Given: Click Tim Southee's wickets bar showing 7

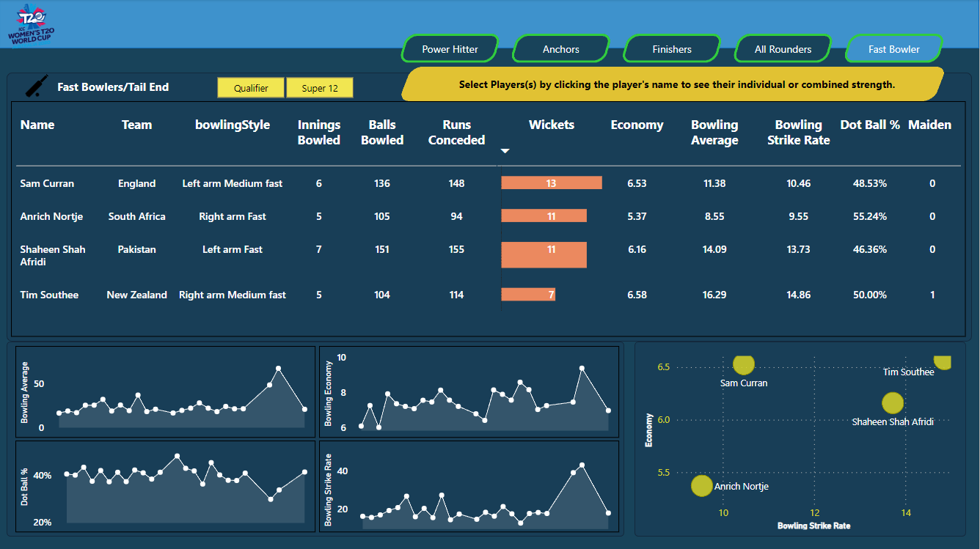Looking at the screenshot, I should (528, 295).
